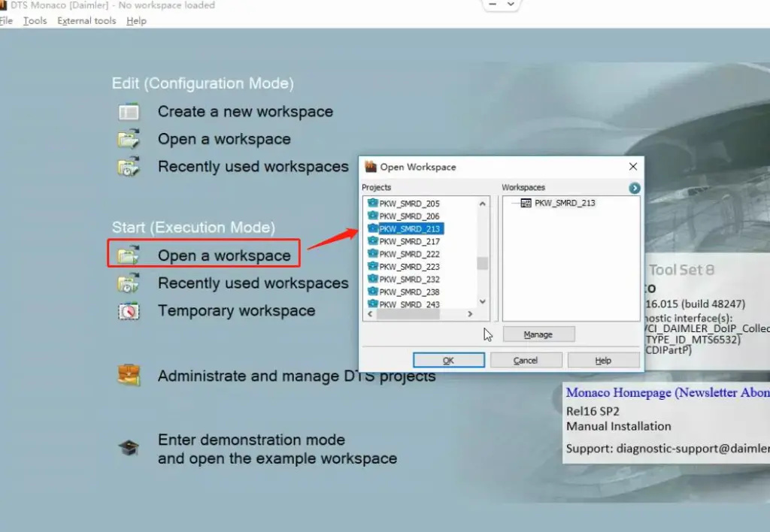
Task: Select the PKW_SMRD_213 workspace in the Workspaces pane
Action: tap(565, 203)
